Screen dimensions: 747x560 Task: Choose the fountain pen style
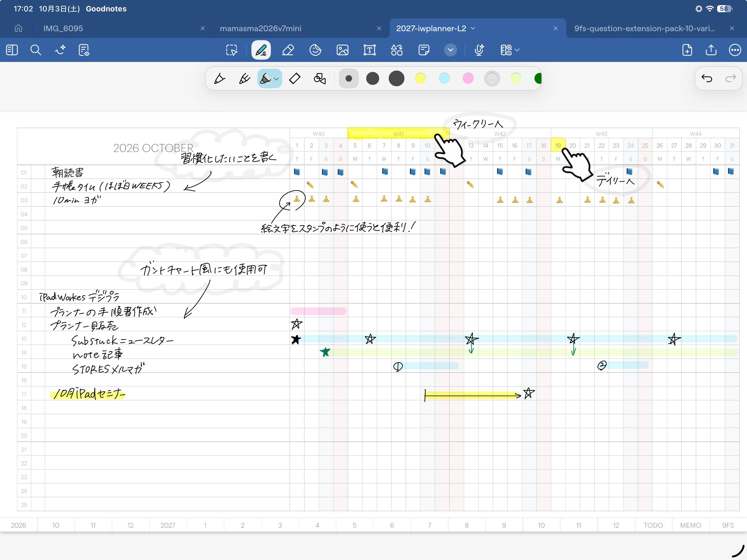pyautogui.click(x=220, y=79)
